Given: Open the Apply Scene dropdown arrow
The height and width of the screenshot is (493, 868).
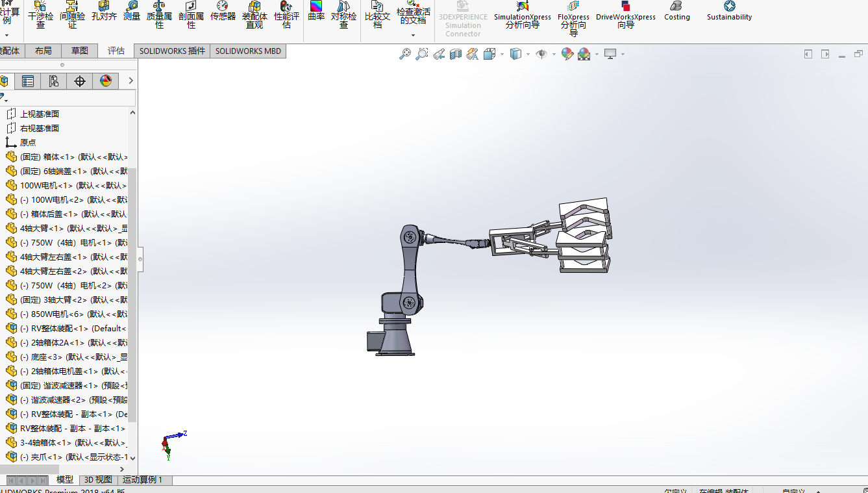Looking at the screenshot, I should tap(596, 55).
